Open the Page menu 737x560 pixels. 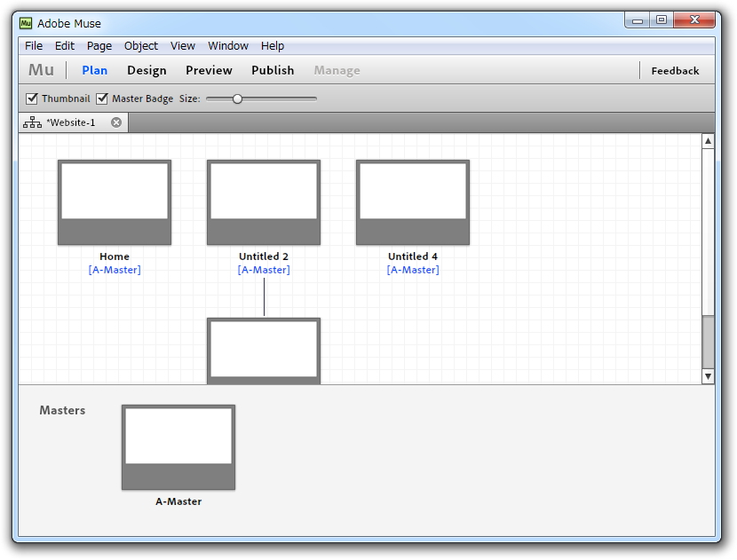(x=99, y=46)
